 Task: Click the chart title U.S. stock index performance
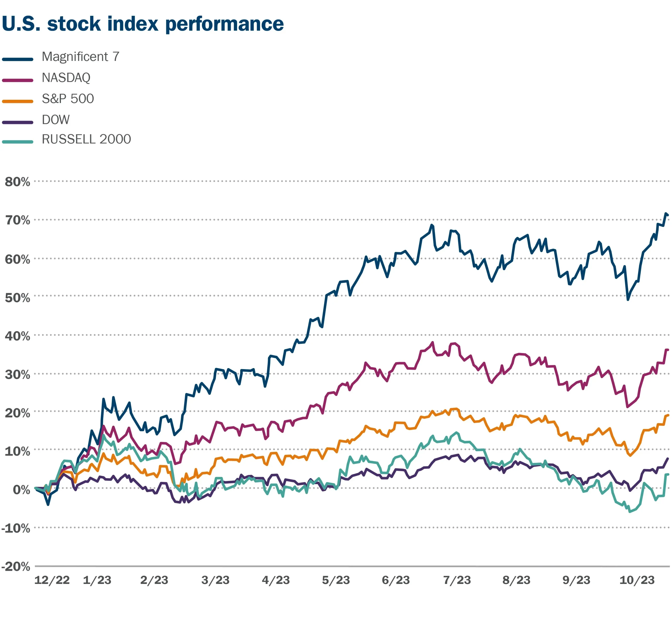(x=143, y=24)
